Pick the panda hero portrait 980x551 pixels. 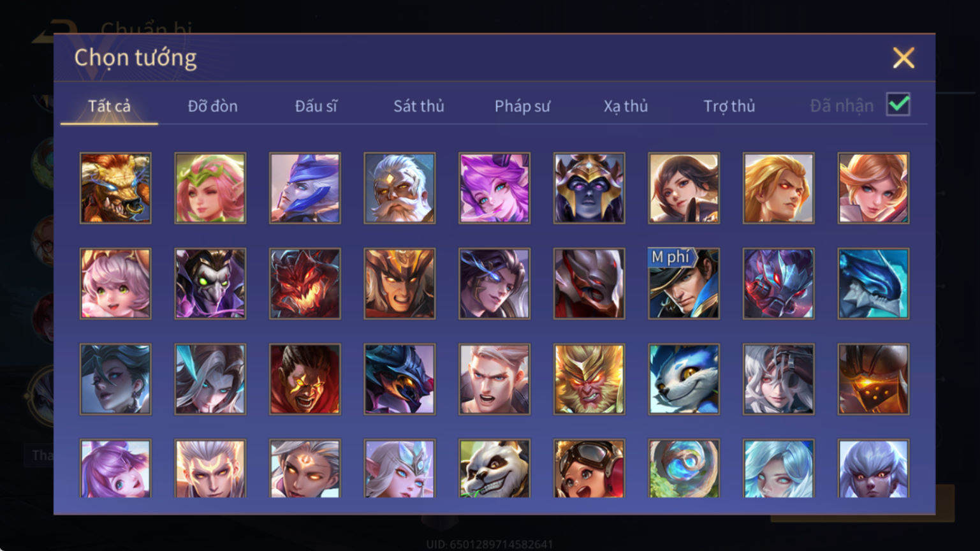point(494,469)
